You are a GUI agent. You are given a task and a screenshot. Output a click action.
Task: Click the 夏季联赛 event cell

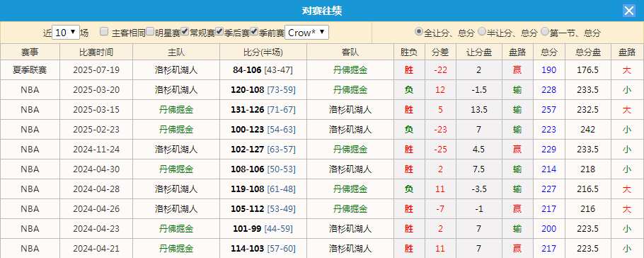[30, 70]
